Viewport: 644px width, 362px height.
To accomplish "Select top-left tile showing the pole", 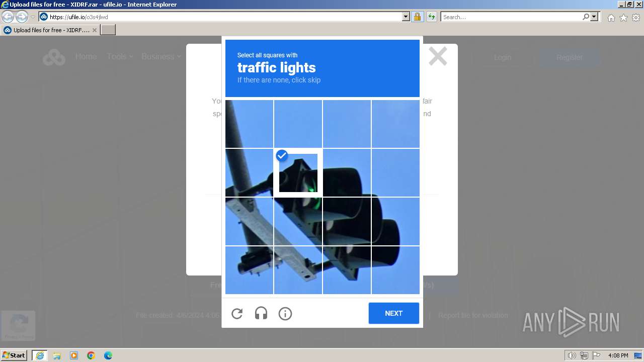I will pyautogui.click(x=249, y=124).
